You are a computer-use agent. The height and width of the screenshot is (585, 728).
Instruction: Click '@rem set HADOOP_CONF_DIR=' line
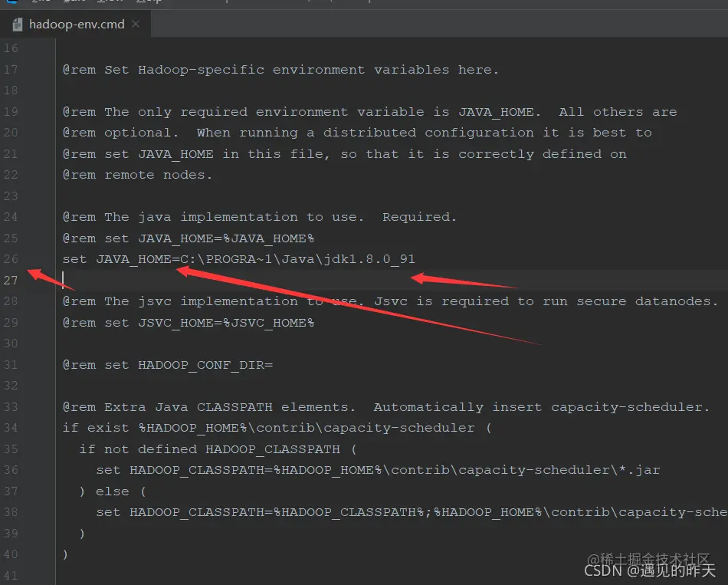tap(168, 365)
